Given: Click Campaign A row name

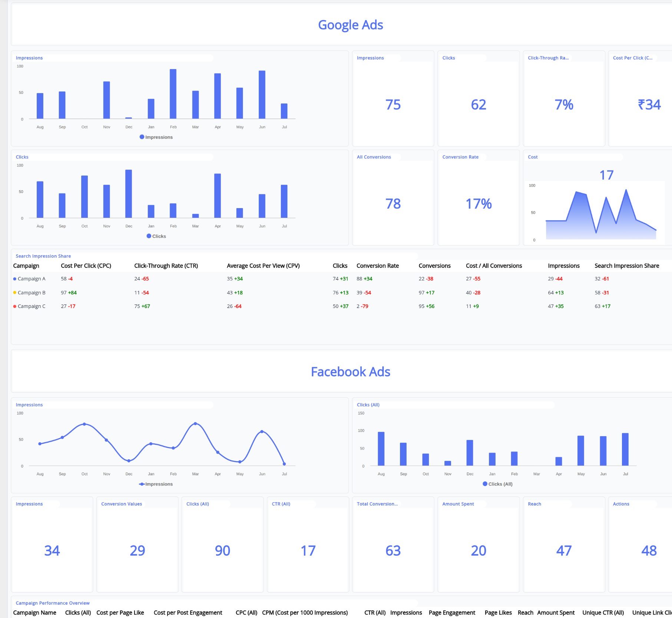Looking at the screenshot, I should point(32,279).
